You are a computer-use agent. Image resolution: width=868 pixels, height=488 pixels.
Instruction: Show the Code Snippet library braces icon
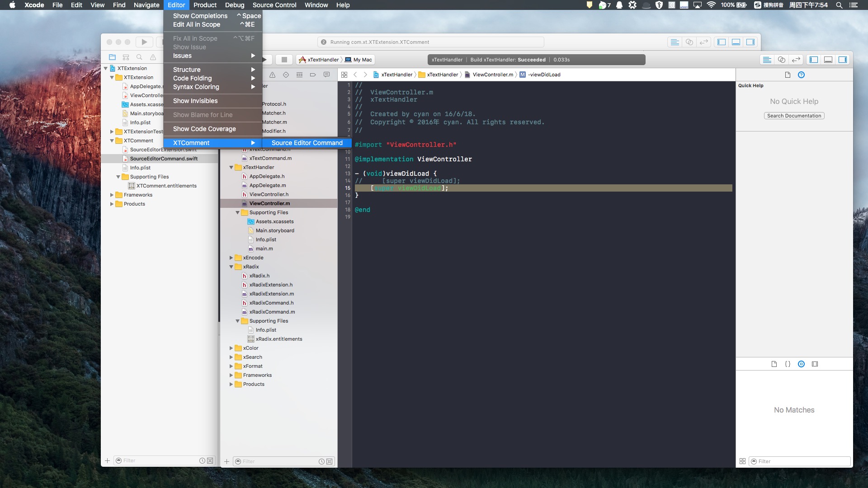pyautogui.click(x=788, y=364)
